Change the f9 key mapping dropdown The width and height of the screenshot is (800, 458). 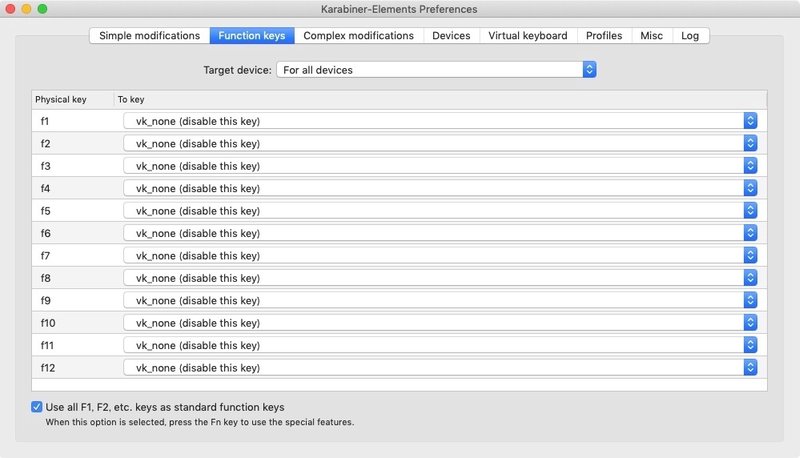440,301
